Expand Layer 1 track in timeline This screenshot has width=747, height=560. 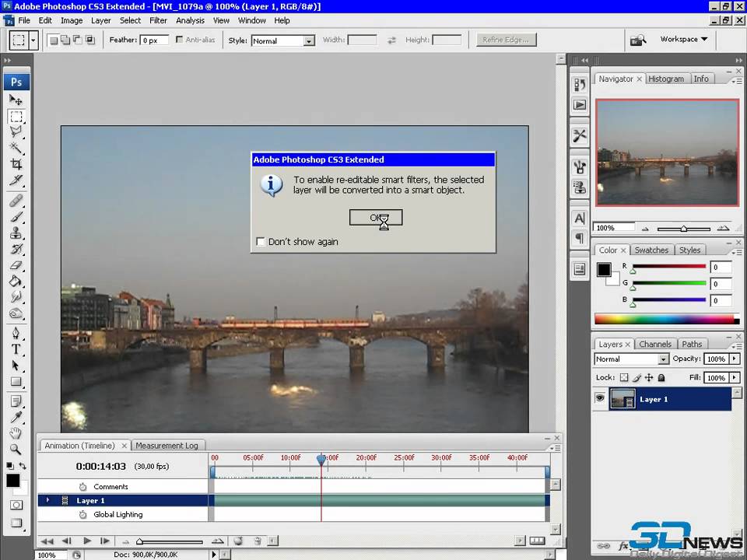coord(47,500)
